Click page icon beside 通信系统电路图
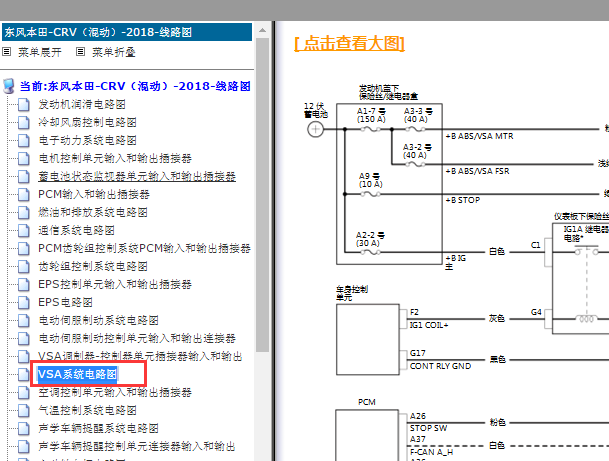 (x=24, y=230)
